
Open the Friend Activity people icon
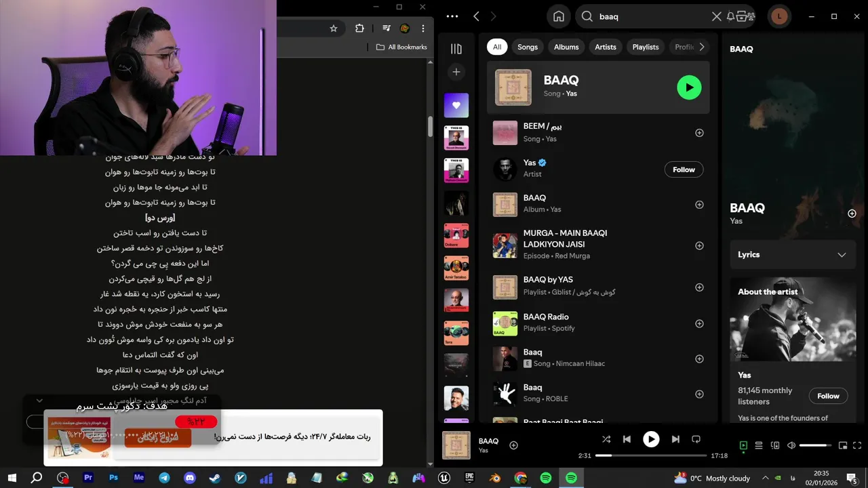click(x=751, y=16)
